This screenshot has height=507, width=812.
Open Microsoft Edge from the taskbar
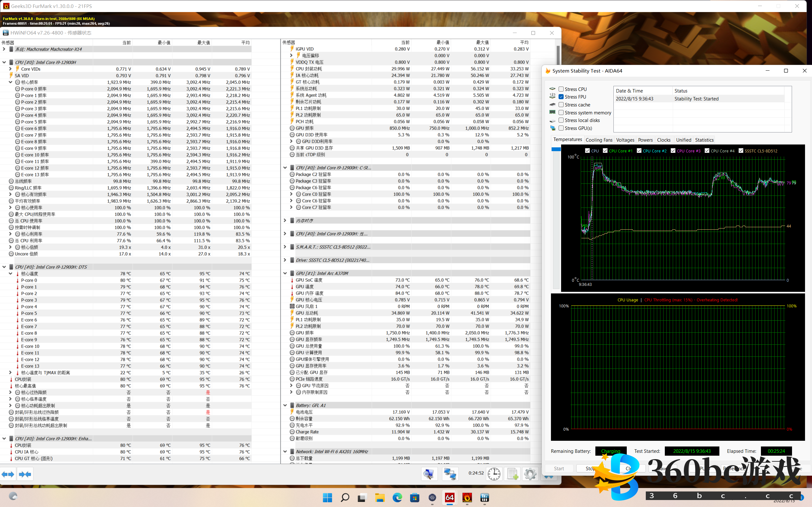pos(397,497)
